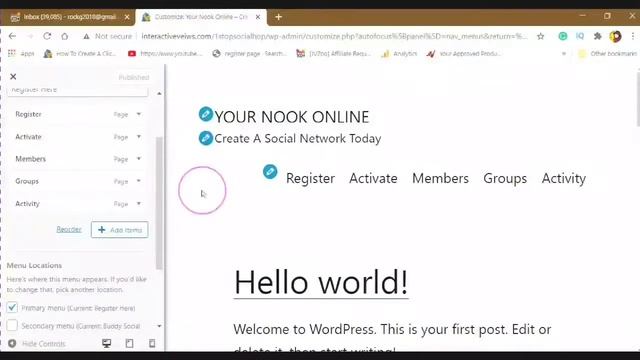Click the browser address bar
This screenshot has height=360, width=640.
click(x=334, y=36)
